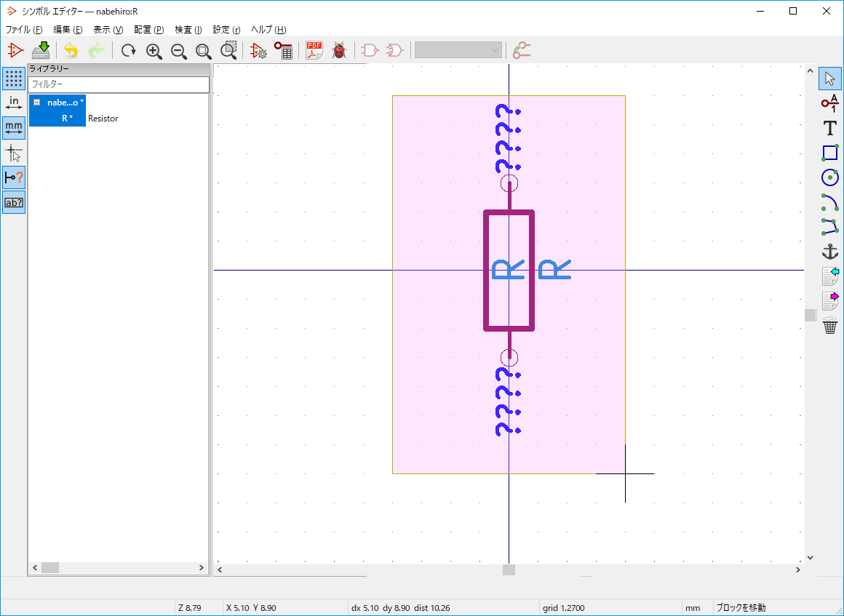This screenshot has height=616, width=844.
Task: Open the 表示 menu
Action: [108, 30]
